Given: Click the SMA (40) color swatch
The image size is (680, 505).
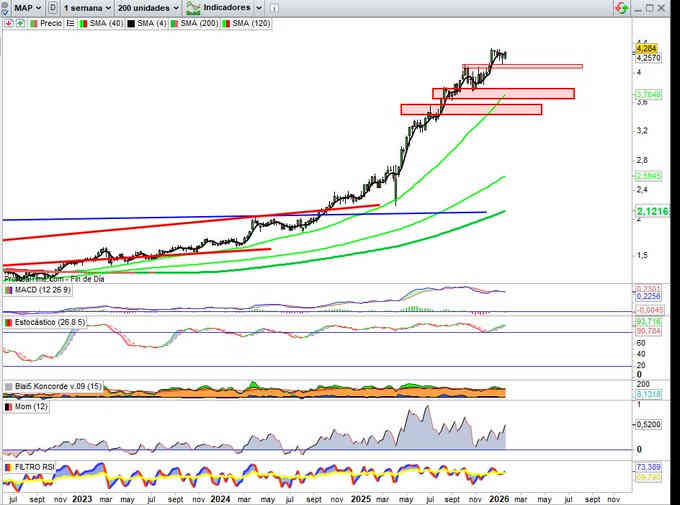Looking at the screenshot, I should 81,23.
